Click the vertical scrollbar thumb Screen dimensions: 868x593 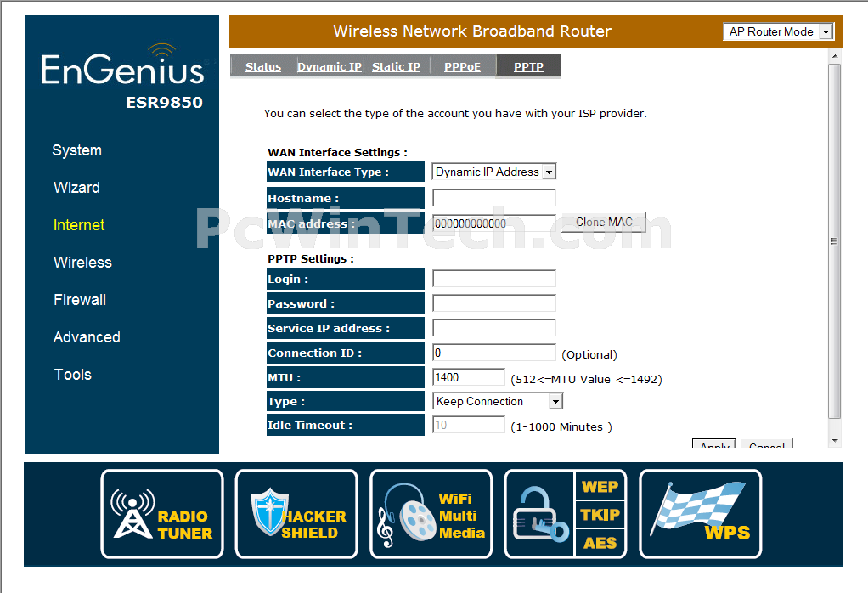[x=835, y=241]
